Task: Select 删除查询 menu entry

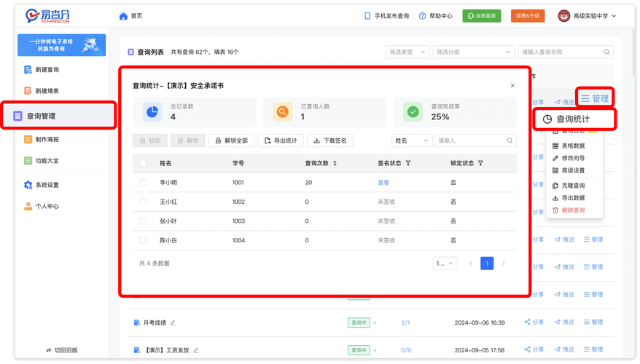Action: [x=569, y=210]
